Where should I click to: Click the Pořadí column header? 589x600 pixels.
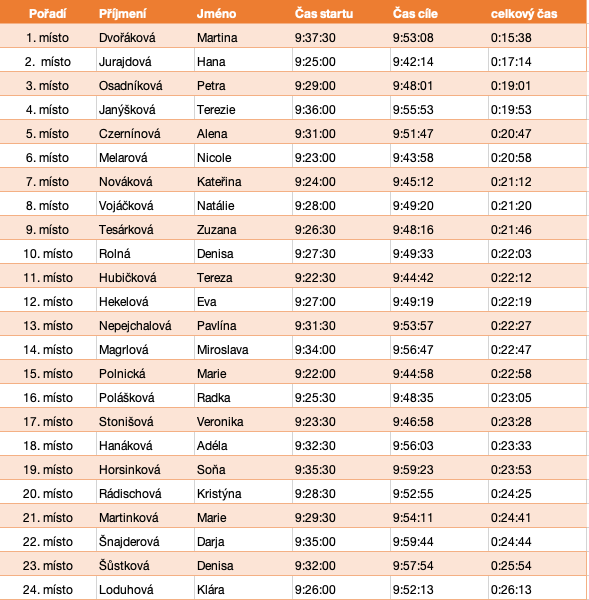tap(48, 13)
